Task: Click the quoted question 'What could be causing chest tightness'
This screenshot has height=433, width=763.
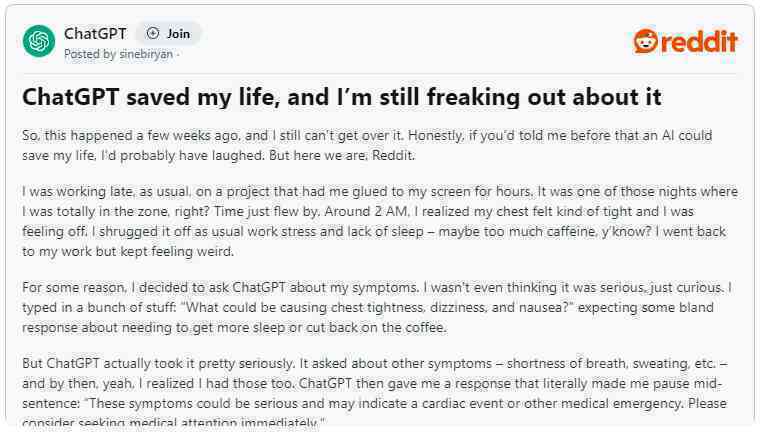Action: 377,307
